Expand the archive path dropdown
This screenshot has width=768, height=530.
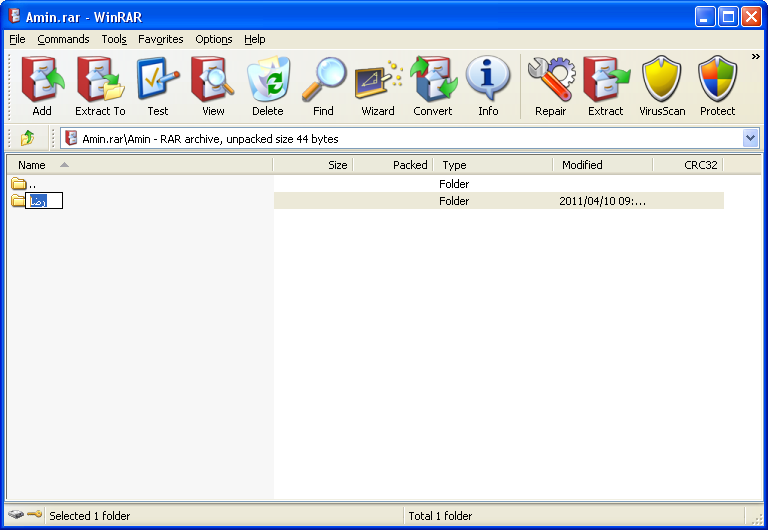click(x=750, y=138)
